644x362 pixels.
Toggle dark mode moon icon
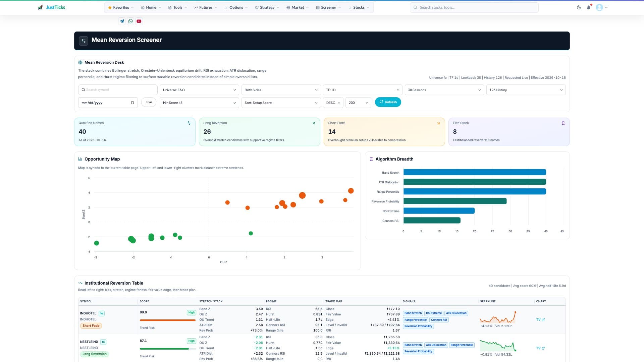pos(579,7)
